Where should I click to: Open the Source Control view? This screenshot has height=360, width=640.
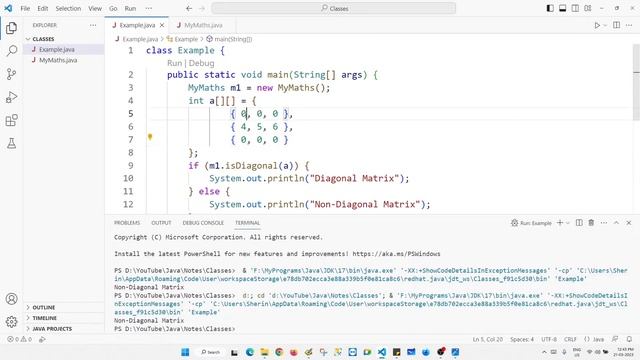point(11,74)
